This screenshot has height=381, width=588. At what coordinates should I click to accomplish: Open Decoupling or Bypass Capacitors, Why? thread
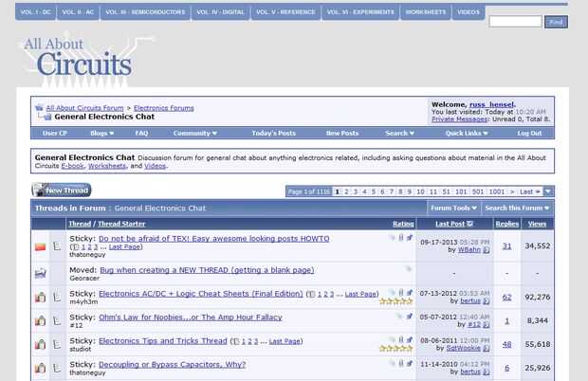pos(172,365)
